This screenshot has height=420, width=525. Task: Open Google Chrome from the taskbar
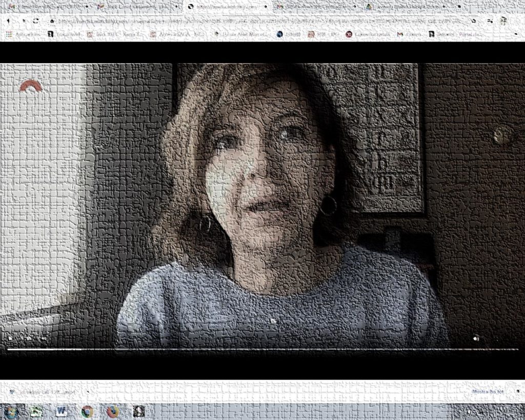point(87,411)
